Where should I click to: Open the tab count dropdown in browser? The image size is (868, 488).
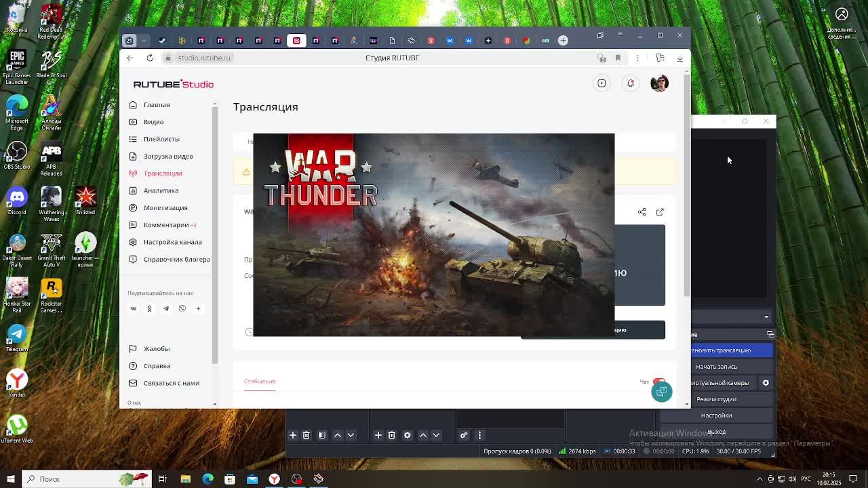tap(144, 41)
